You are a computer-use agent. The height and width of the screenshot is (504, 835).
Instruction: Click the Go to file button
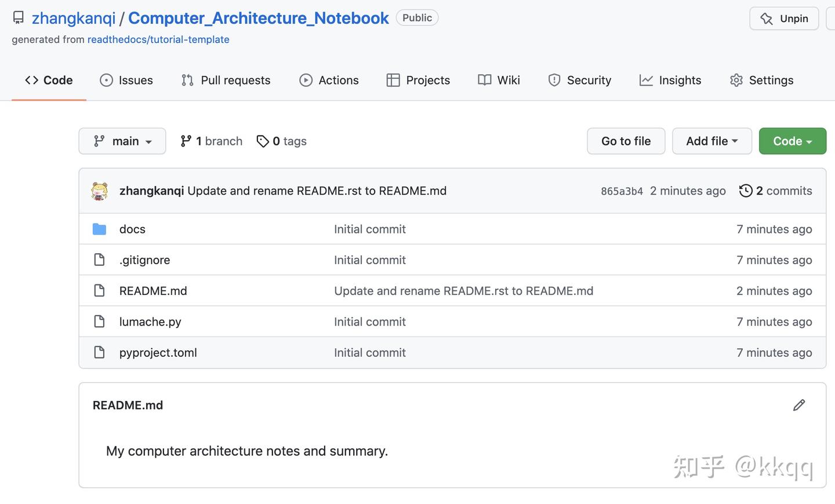[x=626, y=141]
